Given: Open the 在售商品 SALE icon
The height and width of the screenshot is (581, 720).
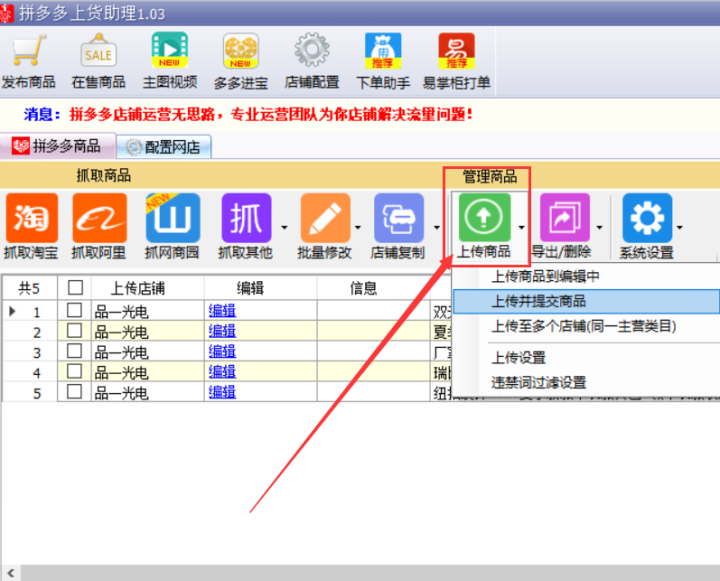Looking at the screenshot, I should [98, 52].
